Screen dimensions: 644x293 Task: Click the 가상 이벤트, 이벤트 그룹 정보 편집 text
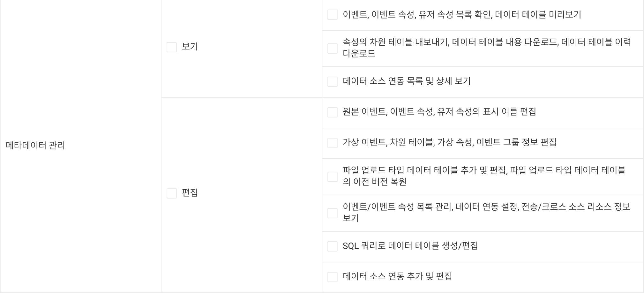[x=450, y=142]
